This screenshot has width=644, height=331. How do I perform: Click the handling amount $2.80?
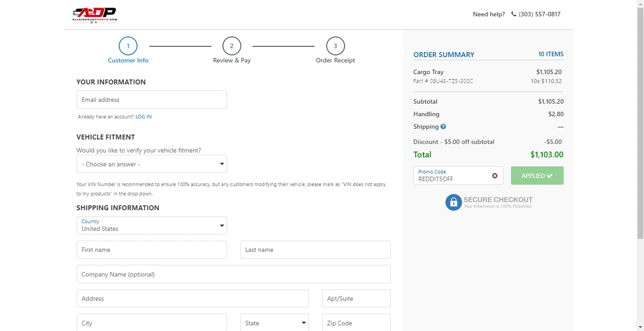(556, 114)
